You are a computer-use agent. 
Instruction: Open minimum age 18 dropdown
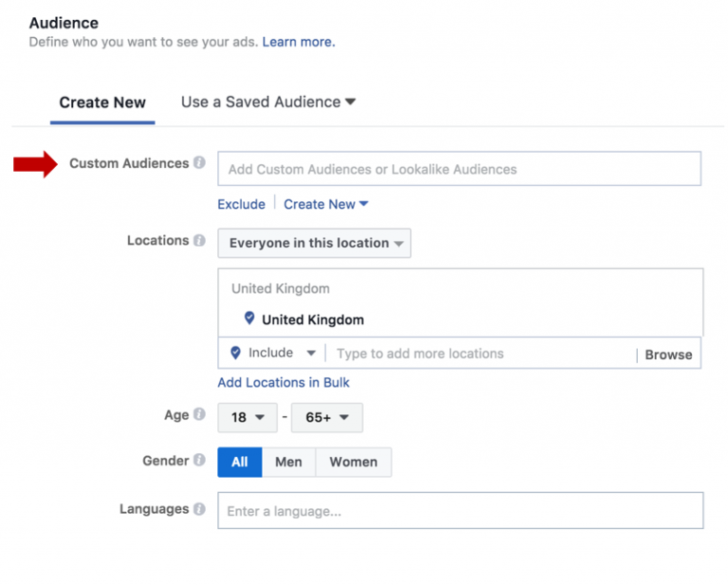pos(246,417)
